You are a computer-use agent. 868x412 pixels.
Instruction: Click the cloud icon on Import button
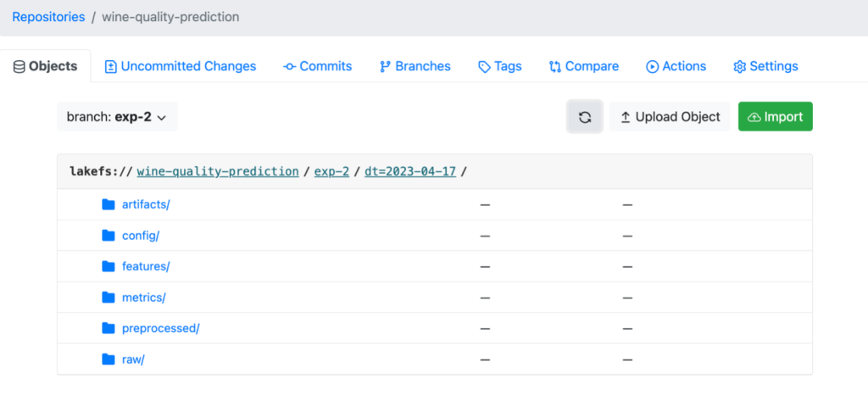point(754,117)
